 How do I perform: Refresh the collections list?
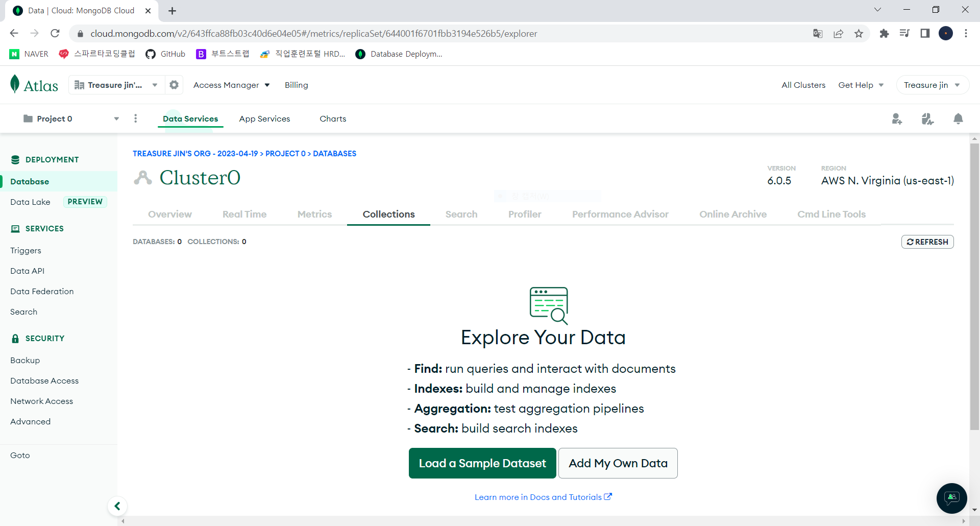pyautogui.click(x=927, y=242)
